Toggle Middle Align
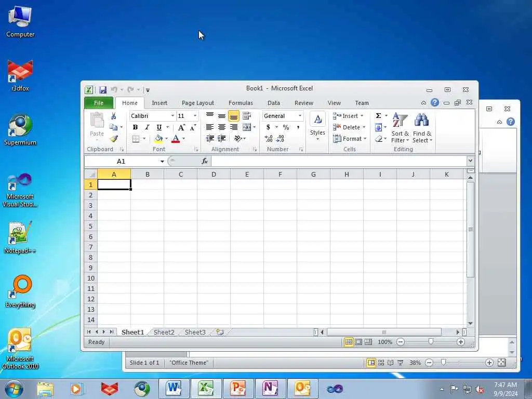 pyautogui.click(x=221, y=116)
